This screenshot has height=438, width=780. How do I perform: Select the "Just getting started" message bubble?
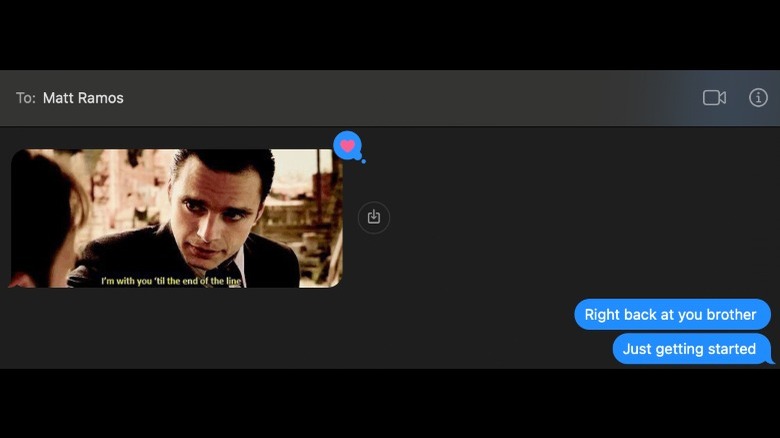pos(691,348)
